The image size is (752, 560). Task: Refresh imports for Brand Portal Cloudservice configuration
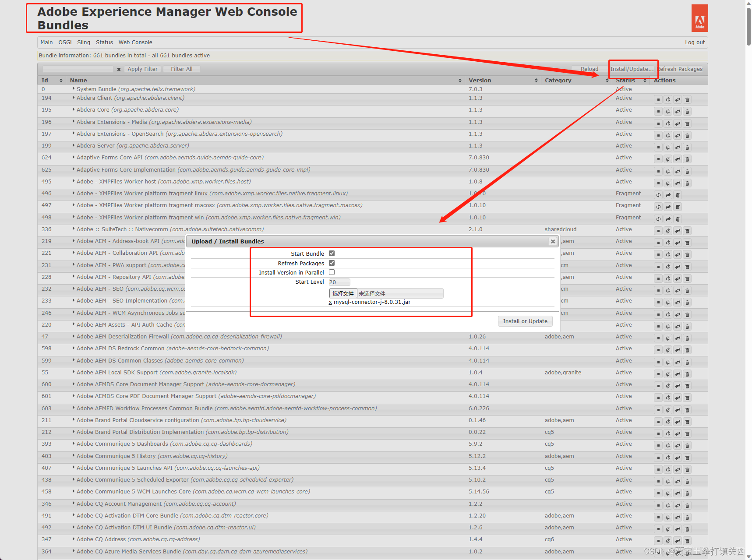click(668, 422)
